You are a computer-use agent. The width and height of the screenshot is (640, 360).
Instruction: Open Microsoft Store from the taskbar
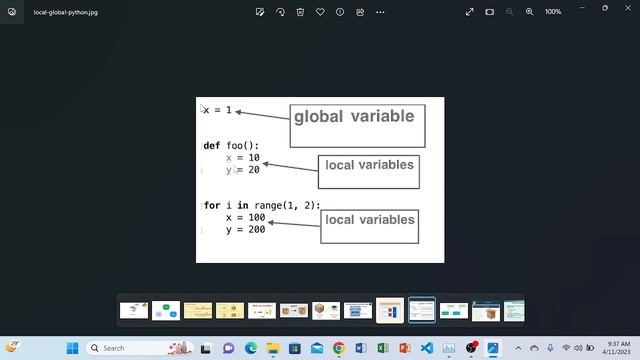[x=295, y=348]
